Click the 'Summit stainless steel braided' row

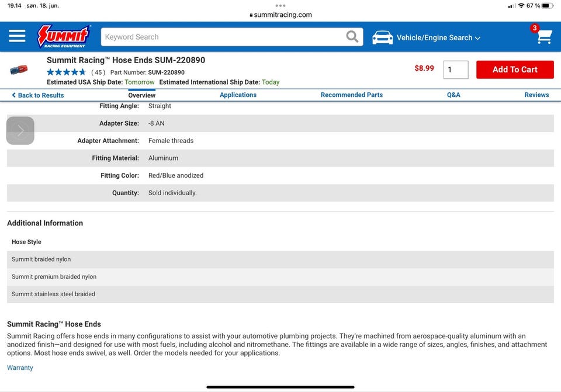280,294
